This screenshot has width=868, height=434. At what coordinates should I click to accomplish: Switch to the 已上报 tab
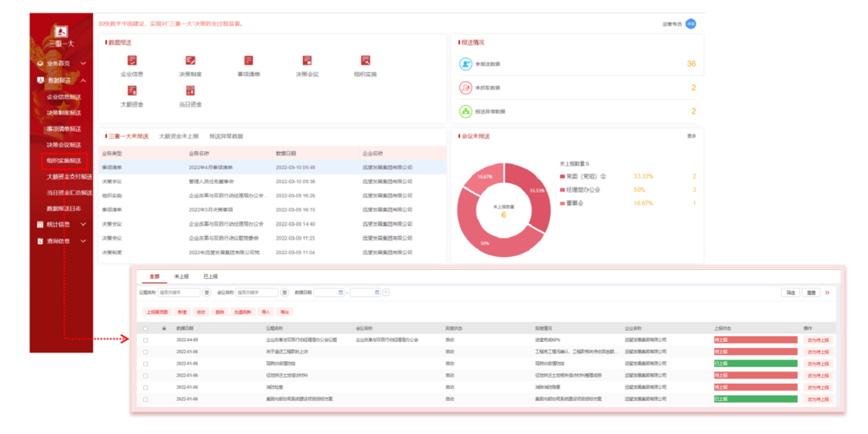(210, 275)
